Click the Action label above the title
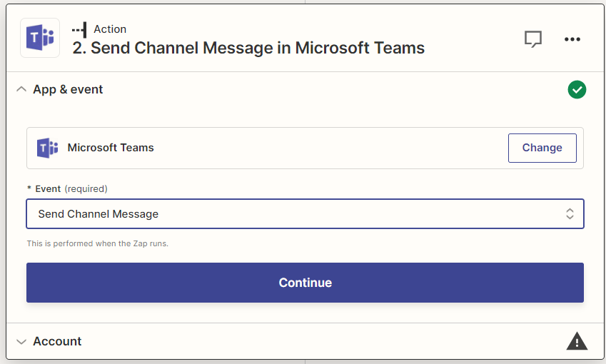606x364 pixels. pyautogui.click(x=110, y=29)
